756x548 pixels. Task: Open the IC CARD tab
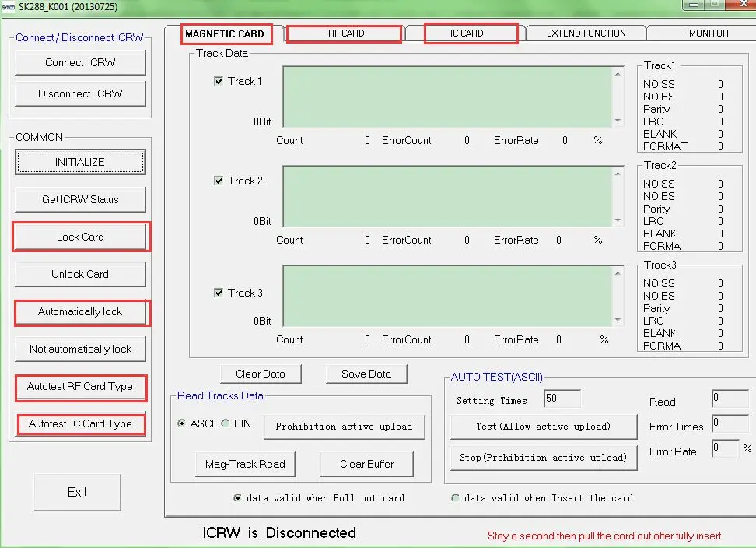(467, 33)
